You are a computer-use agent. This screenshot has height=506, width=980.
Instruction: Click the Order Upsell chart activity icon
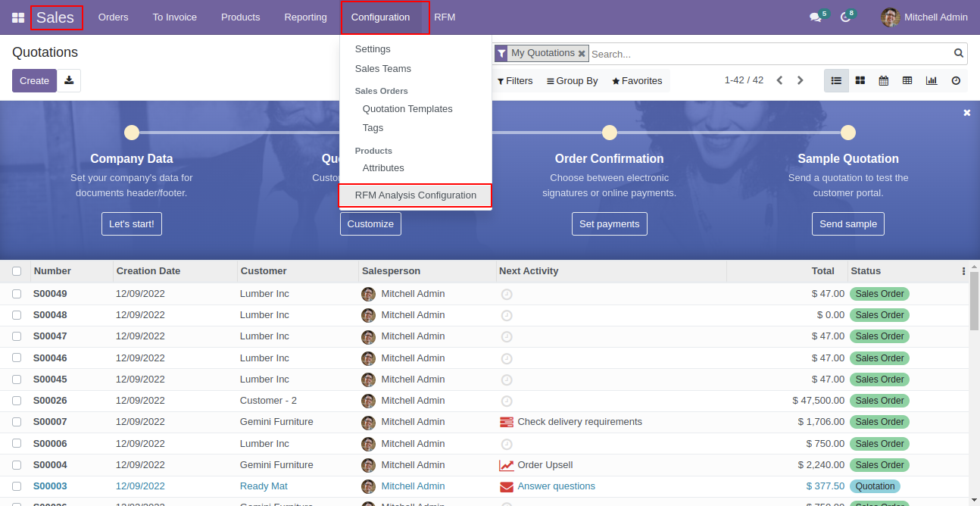pos(507,465)
